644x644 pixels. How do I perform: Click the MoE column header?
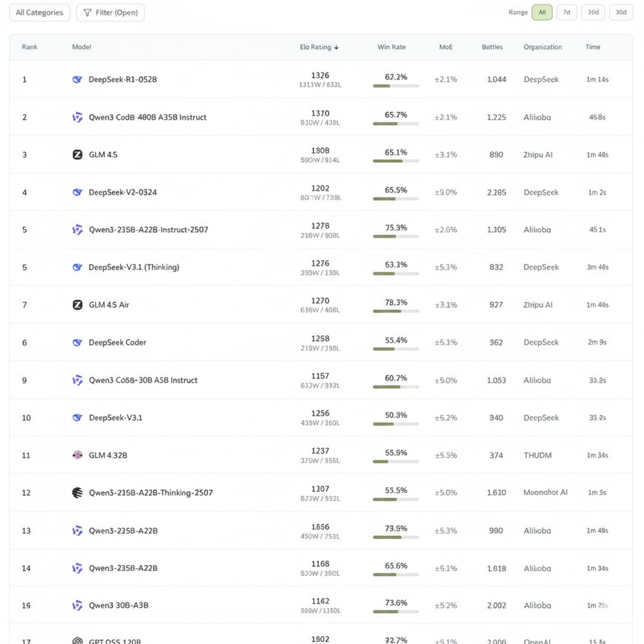pyautogui.click(x=446, y=47)
